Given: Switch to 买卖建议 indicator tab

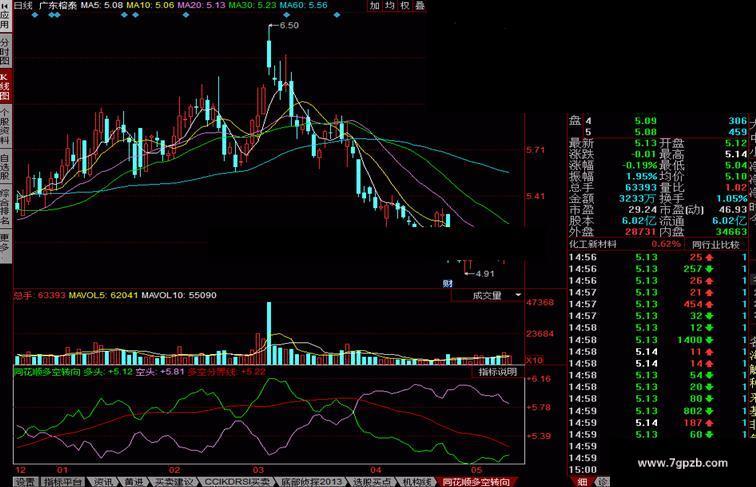Looking at the screenshot, I should tap(174, 482).
